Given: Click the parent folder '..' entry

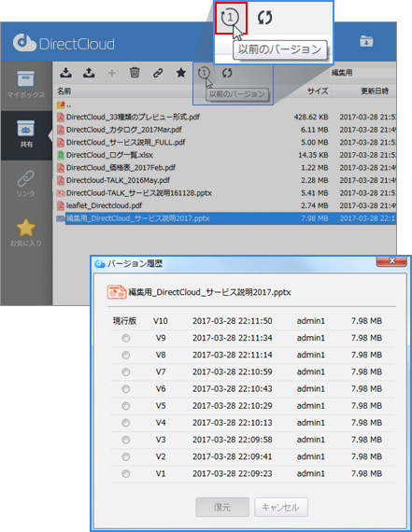Looking at the screenshot, I should (64, 105).
